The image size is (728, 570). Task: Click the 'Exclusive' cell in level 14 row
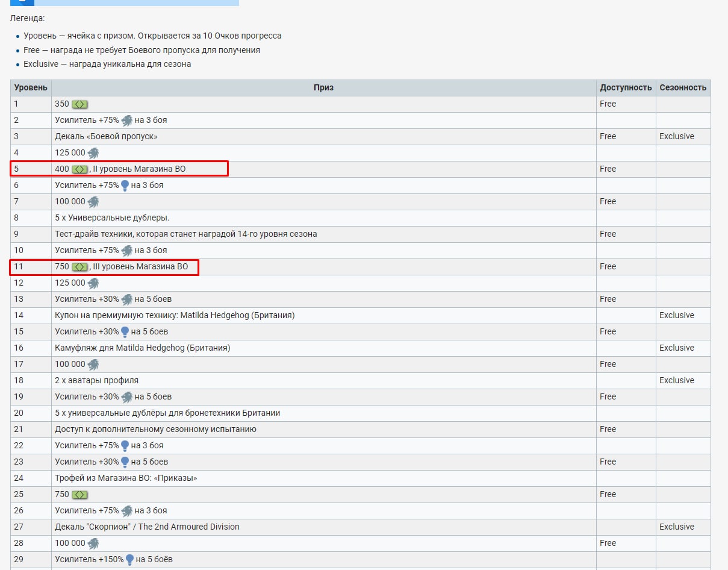[683, 316]
